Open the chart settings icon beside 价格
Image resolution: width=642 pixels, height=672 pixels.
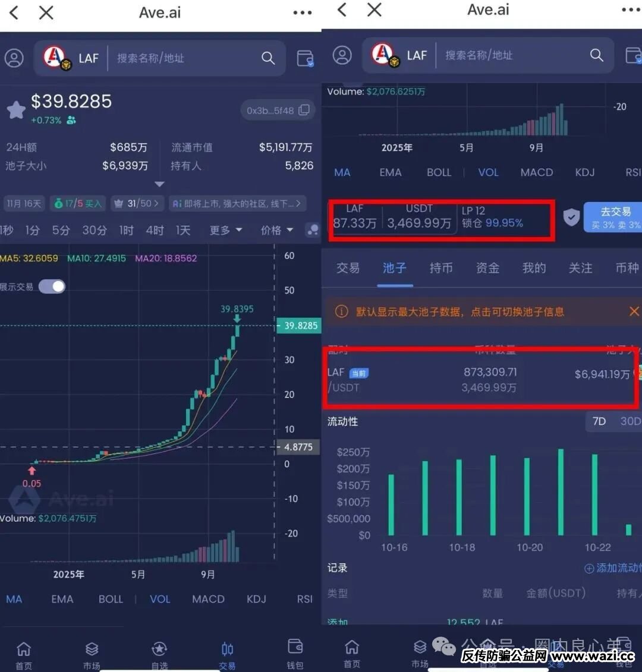pos(312,231)
